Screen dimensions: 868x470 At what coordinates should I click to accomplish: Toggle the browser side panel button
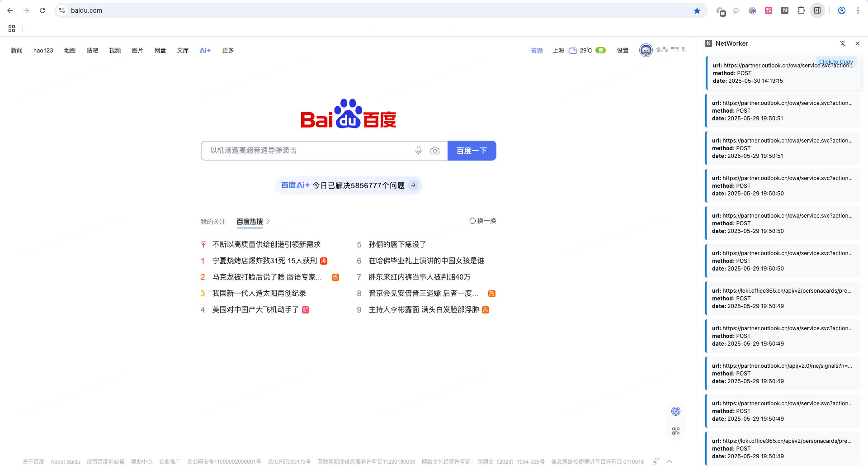click(817, 10)
